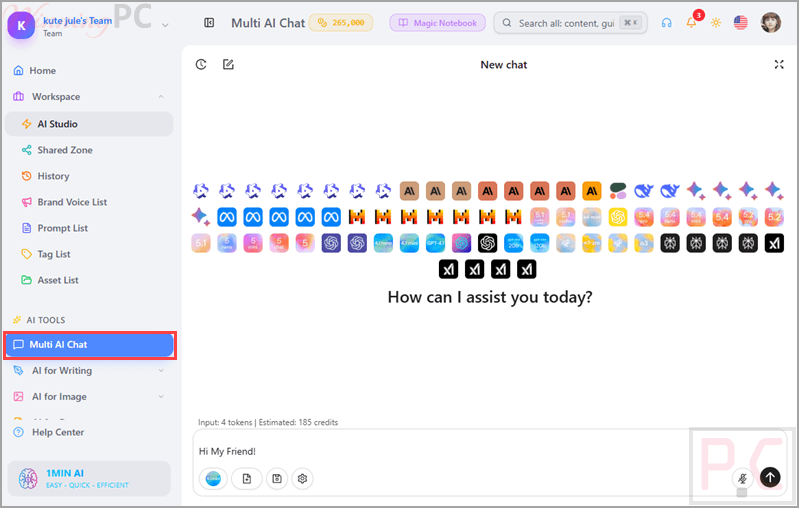Attach a file with document-plus icon
This screenshot has height=508, width=799.
[247, 478]
